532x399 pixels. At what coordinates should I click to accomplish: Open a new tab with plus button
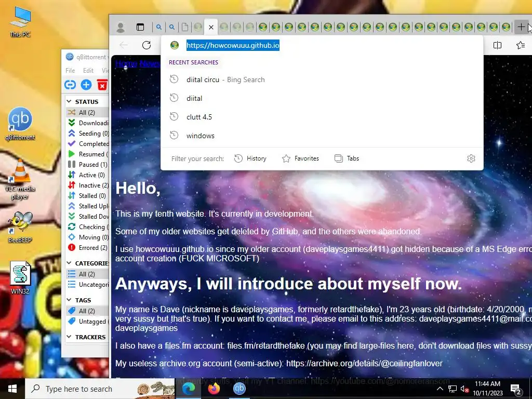521,27
